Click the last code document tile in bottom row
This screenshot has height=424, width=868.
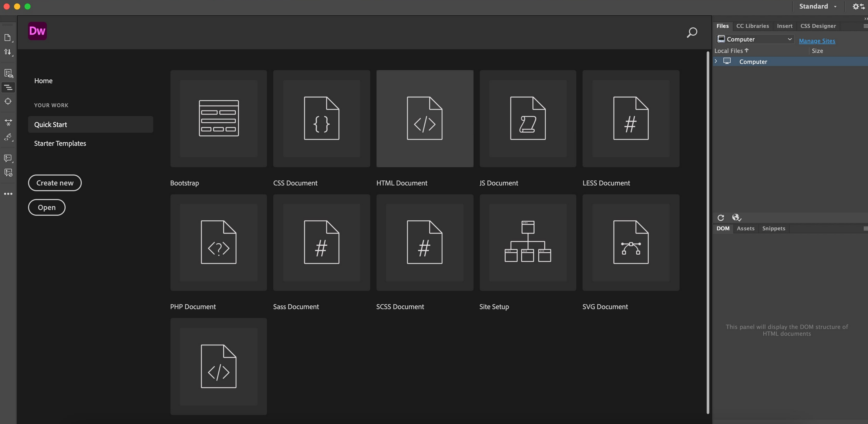219,366
